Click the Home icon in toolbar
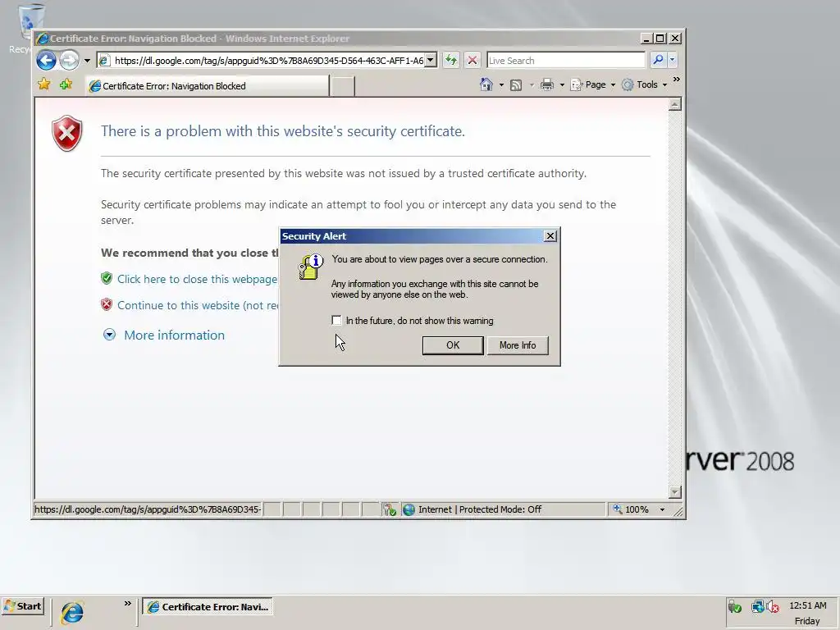The height and width of the screenshot is (630, 840). pyautogui.click(x=486, y=84)
